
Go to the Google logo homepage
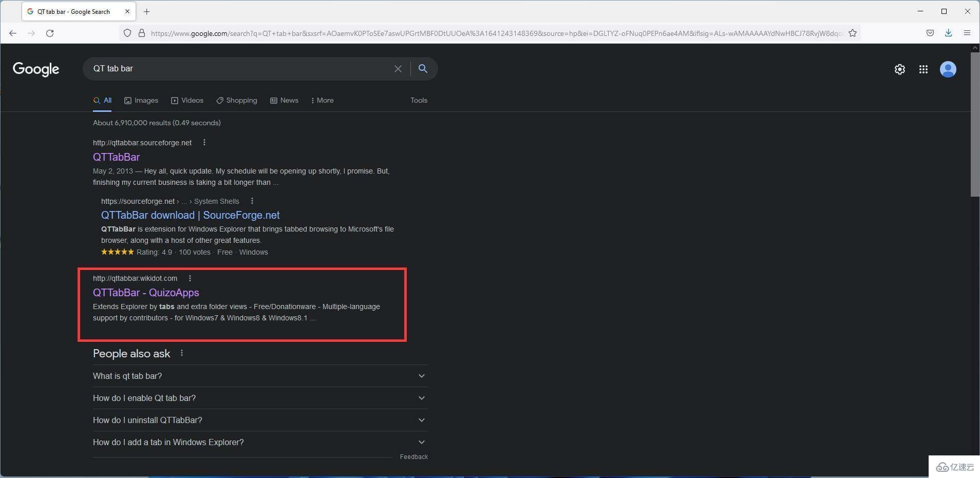coord(36,69)
